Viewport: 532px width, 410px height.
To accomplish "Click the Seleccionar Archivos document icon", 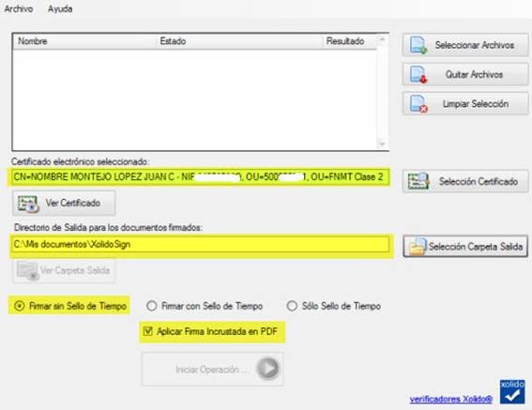I will 418,45.
